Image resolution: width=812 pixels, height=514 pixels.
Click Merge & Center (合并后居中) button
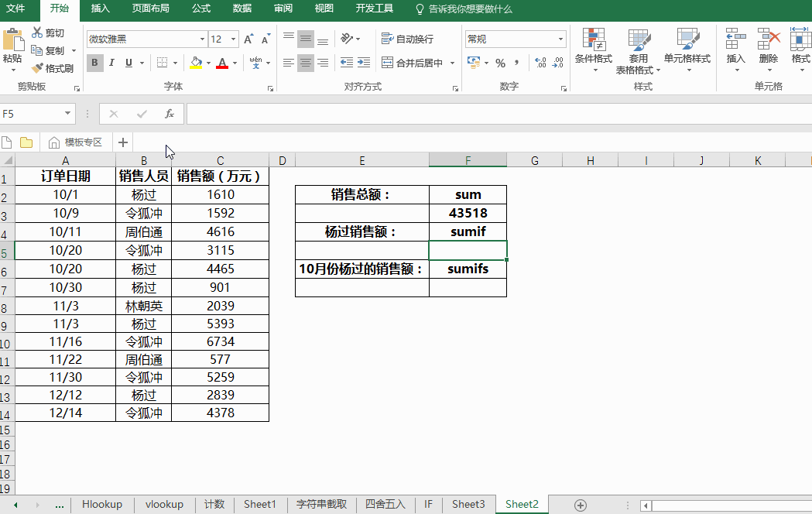[413, 63]
